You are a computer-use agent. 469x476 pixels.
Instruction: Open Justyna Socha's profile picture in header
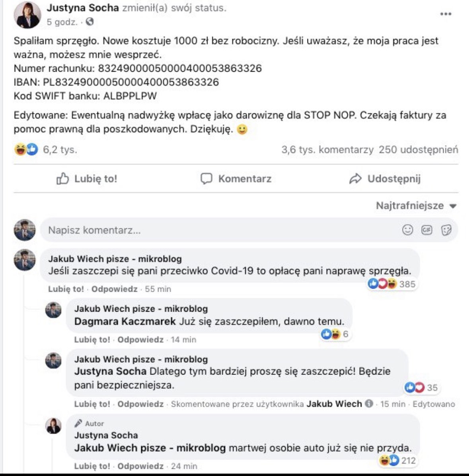coord(27,15)
